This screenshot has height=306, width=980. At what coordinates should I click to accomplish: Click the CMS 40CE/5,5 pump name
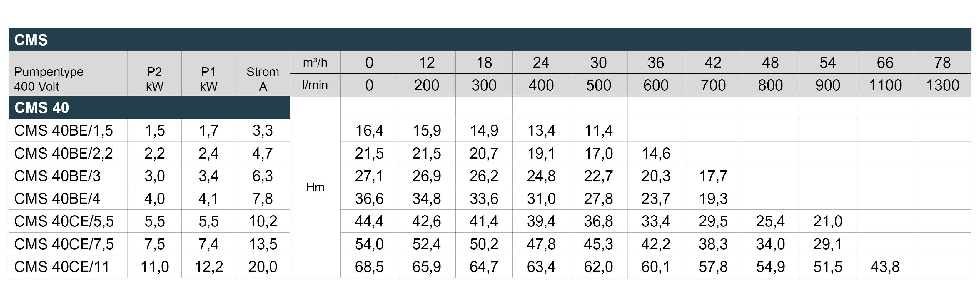point(64,221)
